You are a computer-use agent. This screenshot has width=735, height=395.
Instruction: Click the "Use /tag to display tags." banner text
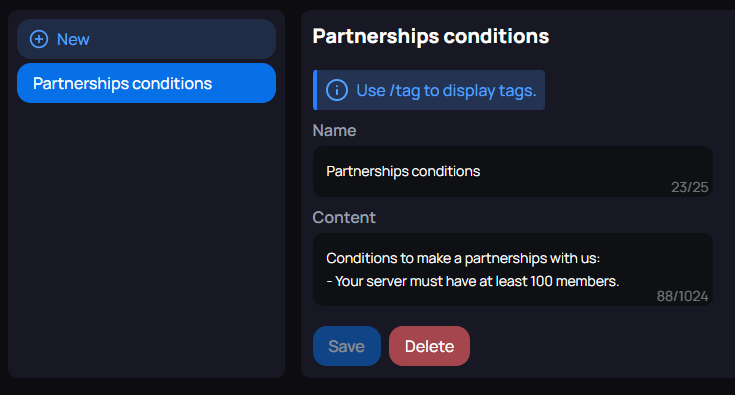point(446,90)
